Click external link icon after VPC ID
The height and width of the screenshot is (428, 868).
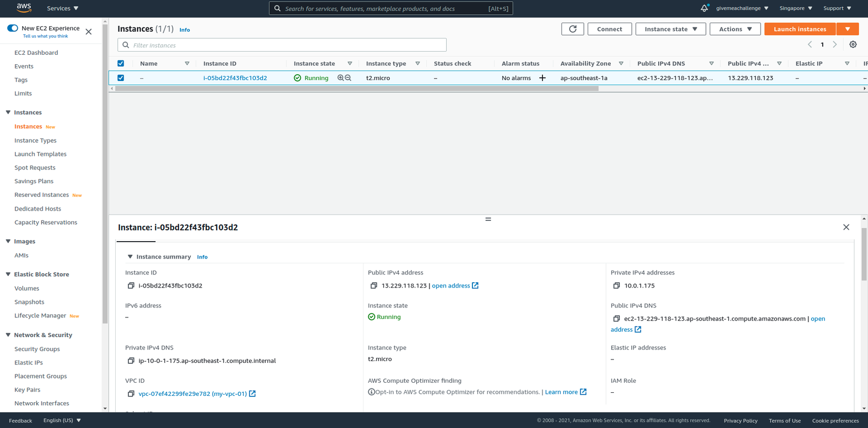point(253,394)
